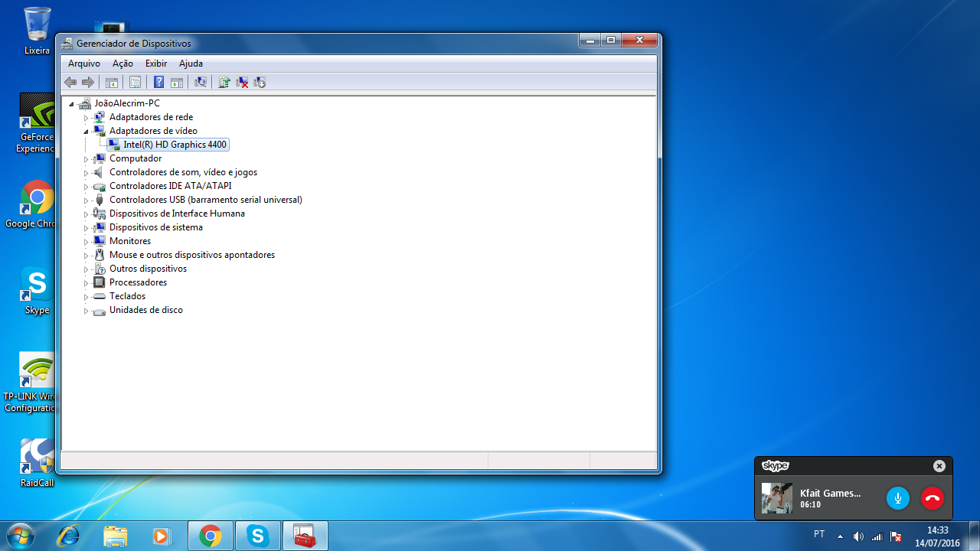Expand the Adaptadores de rede node

click(86, 117)
